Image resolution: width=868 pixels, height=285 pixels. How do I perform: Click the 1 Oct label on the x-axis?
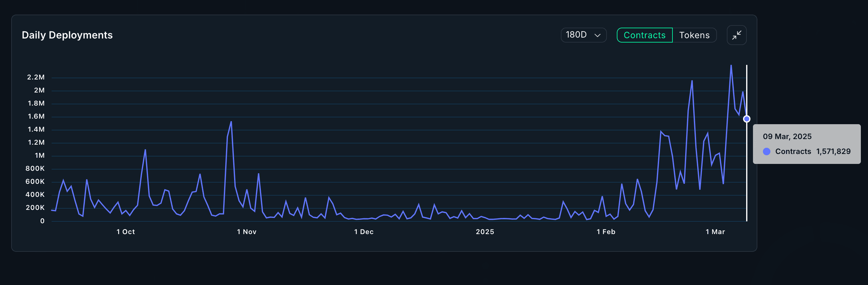click(126, 232)
